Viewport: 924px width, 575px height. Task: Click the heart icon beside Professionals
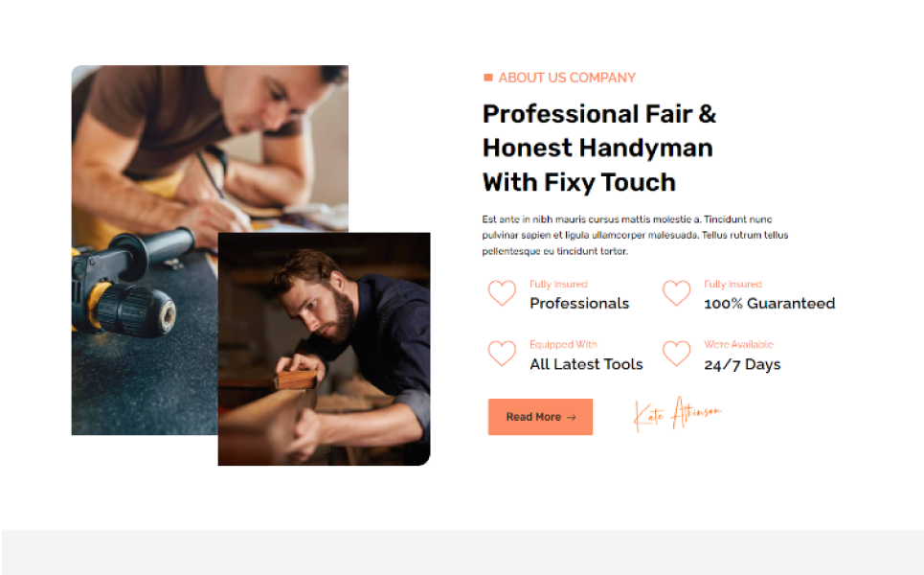coord(502,293)
